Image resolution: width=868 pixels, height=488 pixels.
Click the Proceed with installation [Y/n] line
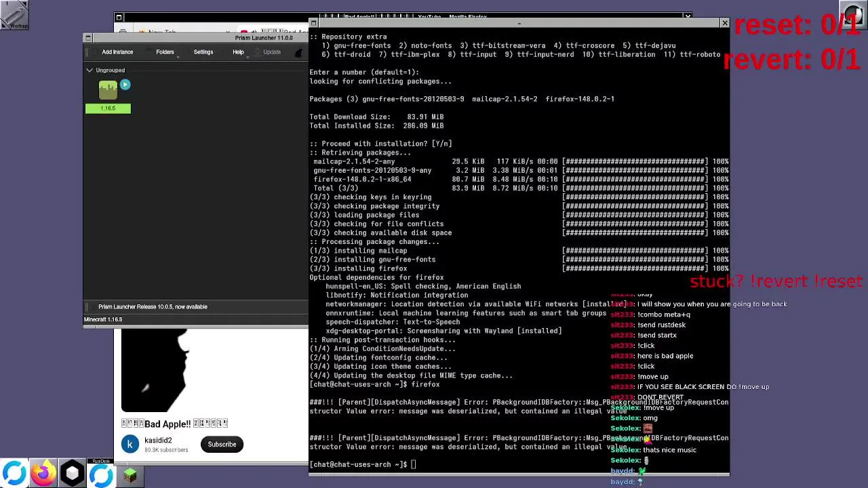pos(380,144)
